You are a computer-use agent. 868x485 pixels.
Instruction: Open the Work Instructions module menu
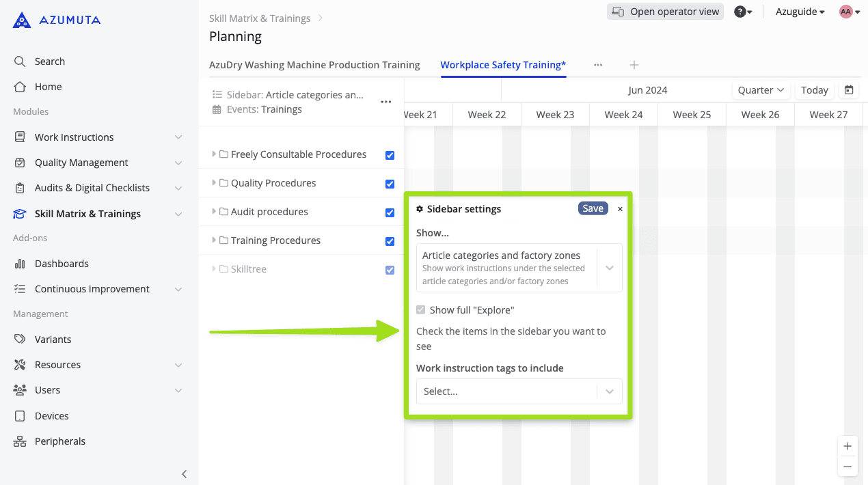coord(74,137)
